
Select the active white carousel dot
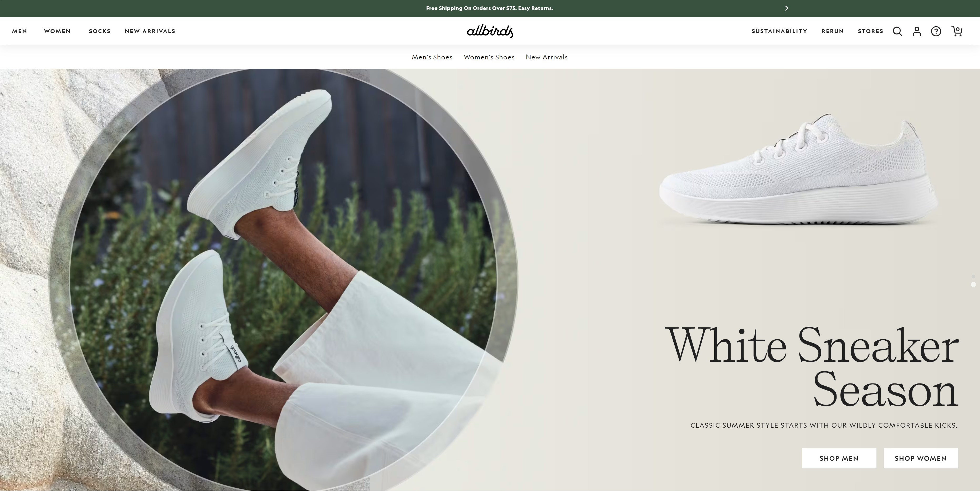973,284
